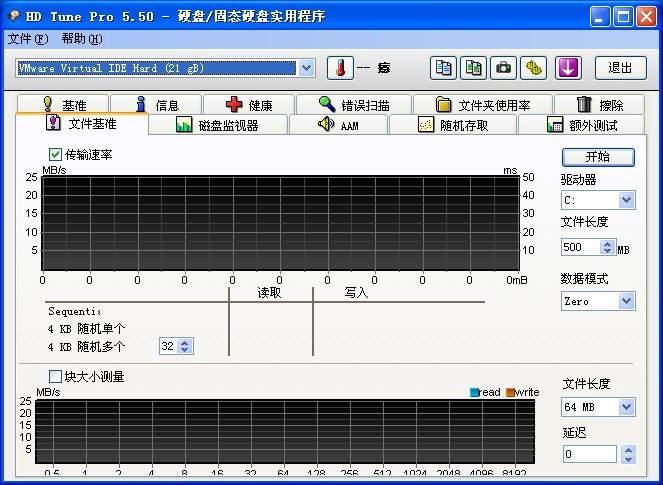
Task: Open the 64 MB file length dropdown
Action: click(x=626, y=407)
